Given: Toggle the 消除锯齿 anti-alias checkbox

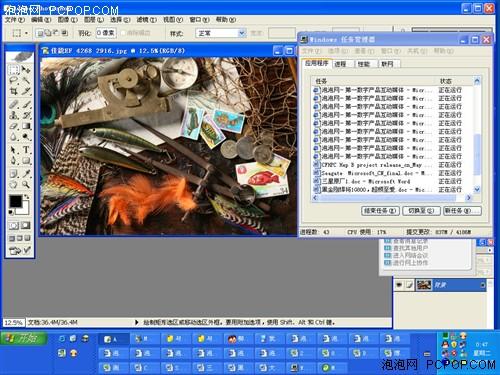Looking at the screenshot, I should tap(123, 33).
